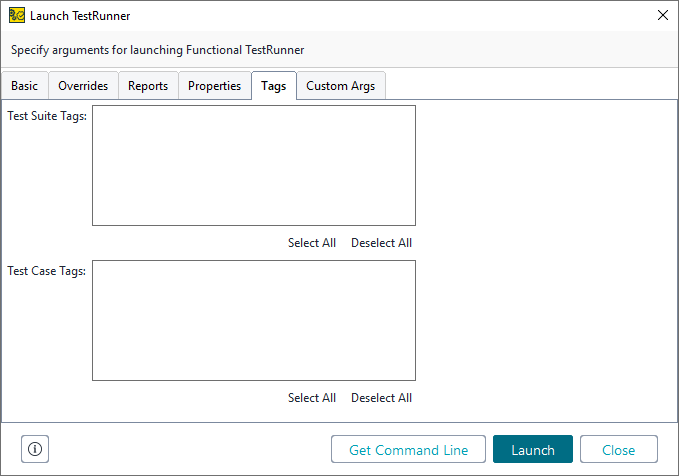This screenshot has width=679, height=476.
Task: Select All under Test Case Tags
Action: tap(312, 398)
